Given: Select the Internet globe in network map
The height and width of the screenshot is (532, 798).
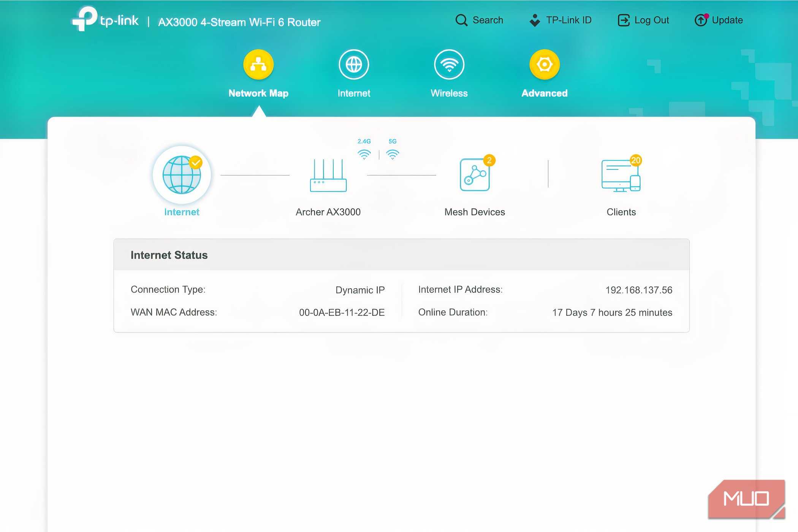Looking at the screenshot, I should click(182, 175).
